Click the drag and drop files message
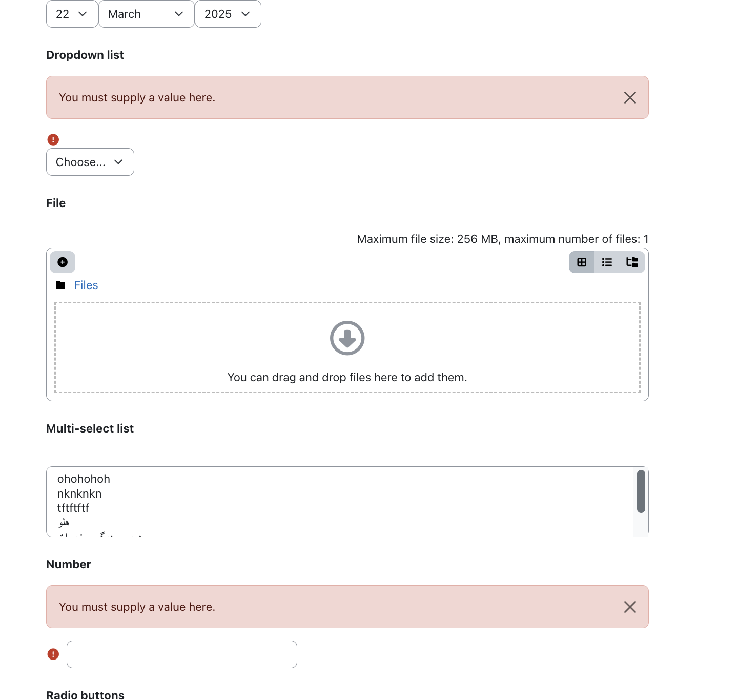Viewport: 738px width, 700px height. pos(347,377)
